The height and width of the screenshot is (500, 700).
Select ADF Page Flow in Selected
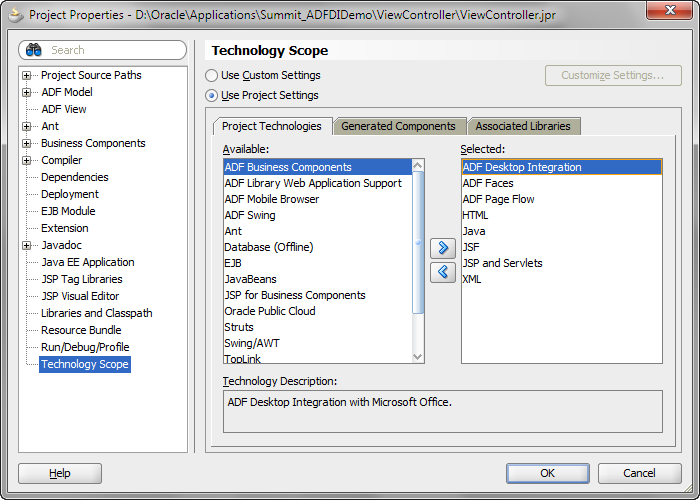pos(562,199)
